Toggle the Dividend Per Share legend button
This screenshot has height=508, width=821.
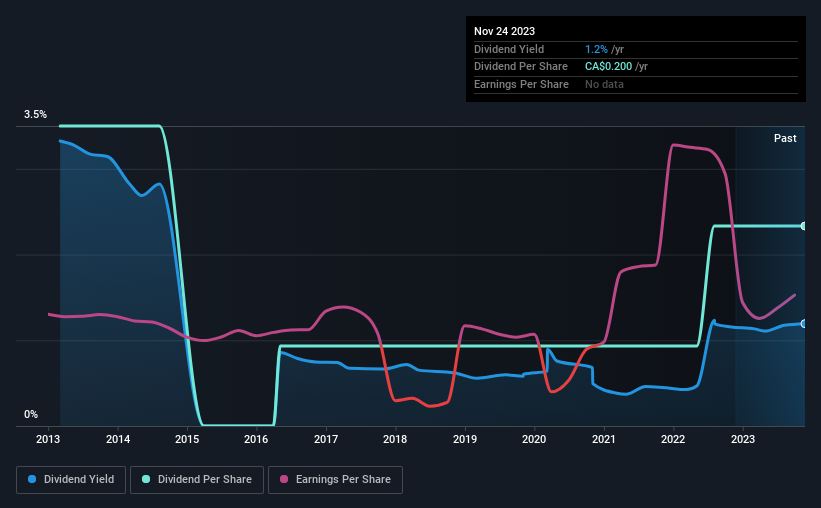[197, 480]
